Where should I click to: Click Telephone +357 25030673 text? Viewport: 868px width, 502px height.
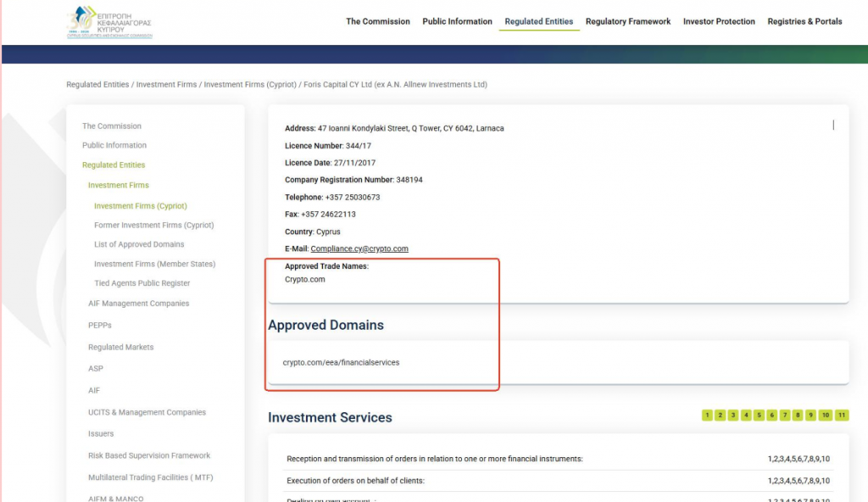(x=332, y=198)
